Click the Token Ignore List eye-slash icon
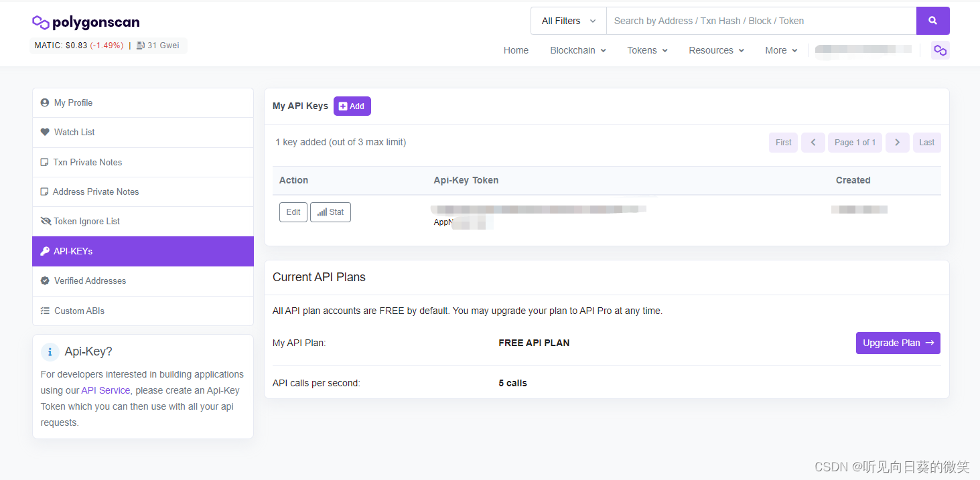Image resolution: width=980 pixels, height=480 pixels. pyautogui.click(x=46, y=221)
